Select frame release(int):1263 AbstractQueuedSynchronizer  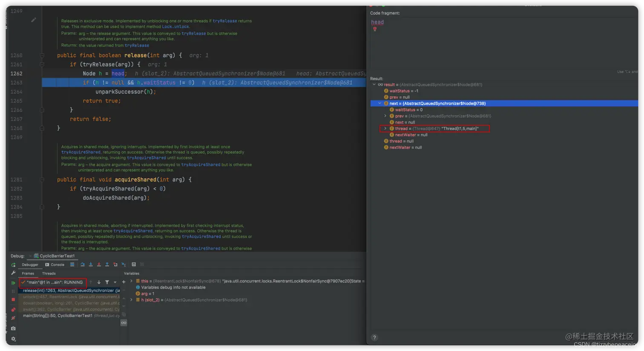coord(71,291)
